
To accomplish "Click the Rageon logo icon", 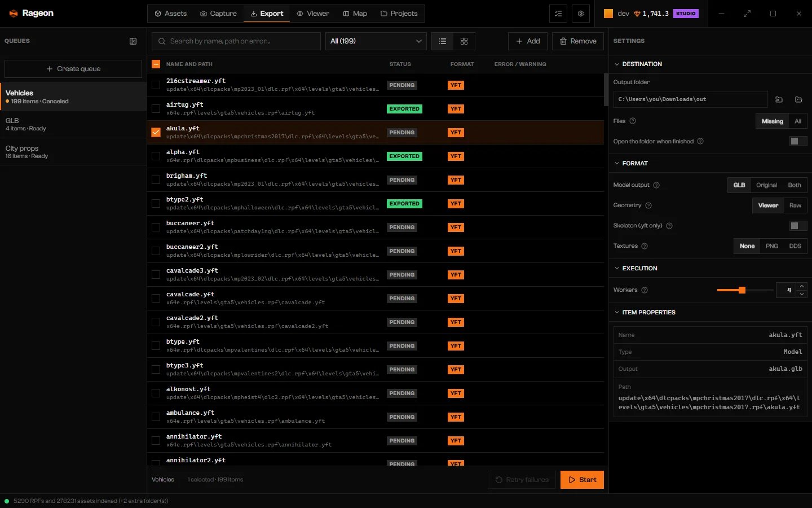I will 14,14.
